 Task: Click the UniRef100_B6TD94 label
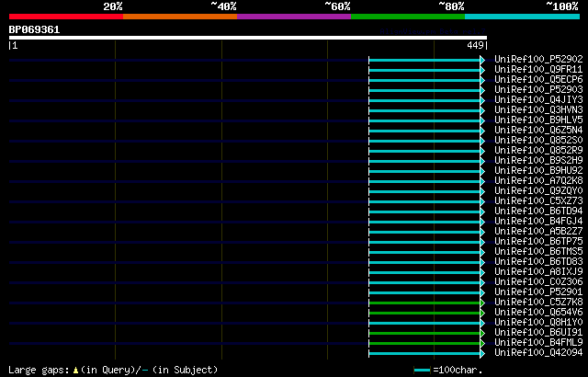(x=538, y=211)
